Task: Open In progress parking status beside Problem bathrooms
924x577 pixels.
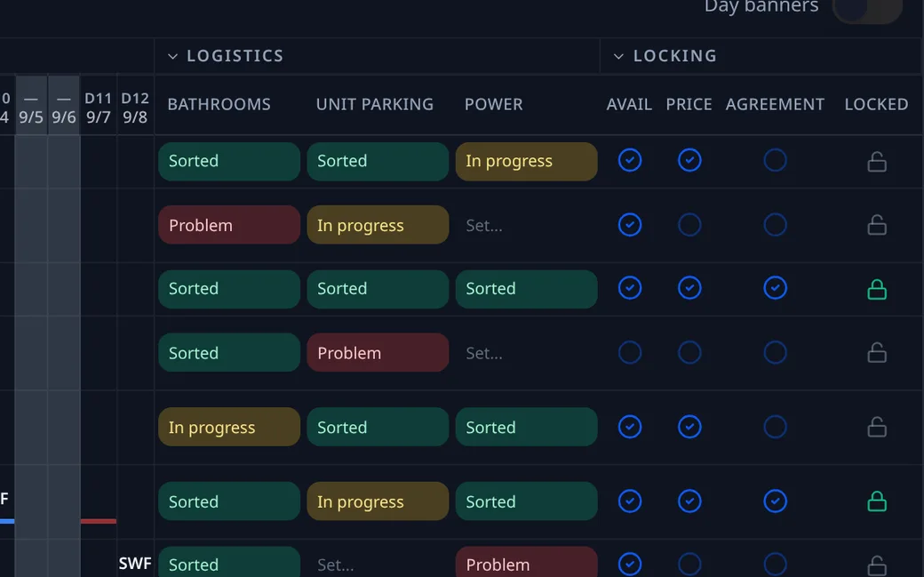Action: click(378, 225)
